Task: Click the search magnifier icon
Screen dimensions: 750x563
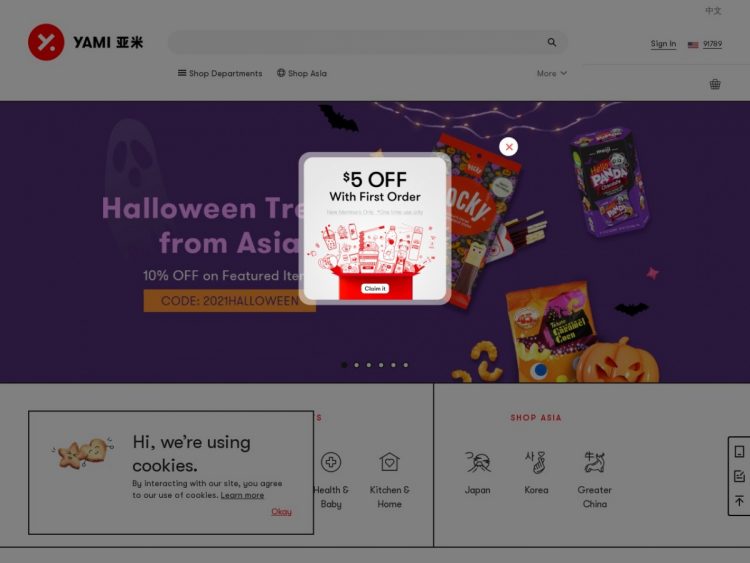Action: 551,43
